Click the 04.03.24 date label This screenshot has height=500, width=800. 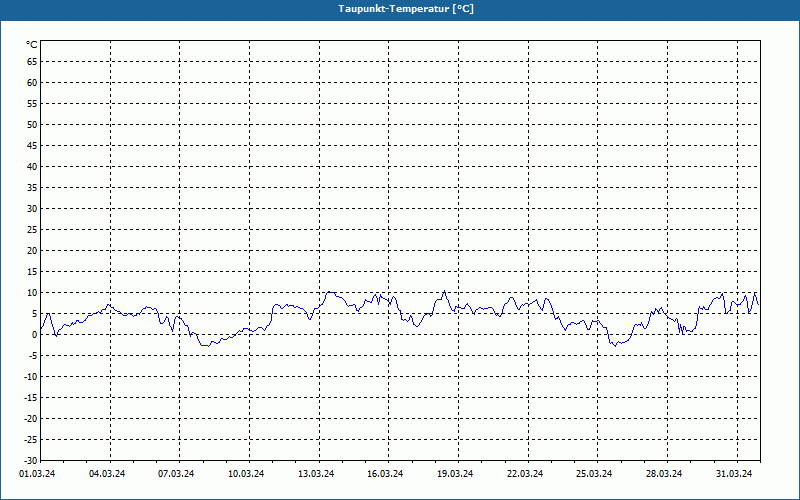tap(107, 474)
